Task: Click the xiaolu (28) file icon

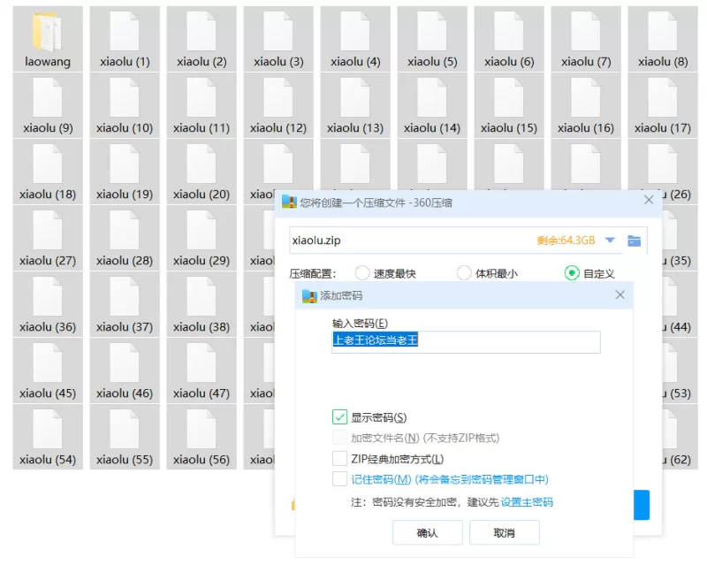Action: coord(125,231)
